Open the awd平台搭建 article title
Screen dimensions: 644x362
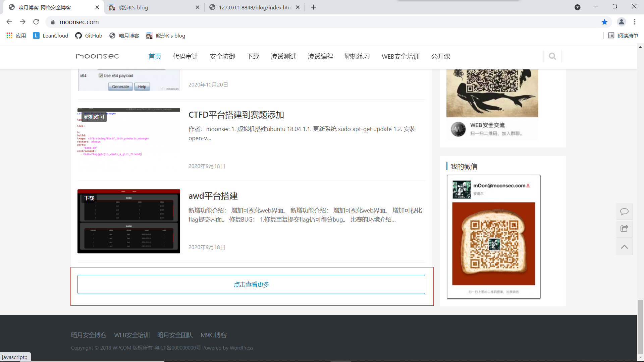[213, 196]
